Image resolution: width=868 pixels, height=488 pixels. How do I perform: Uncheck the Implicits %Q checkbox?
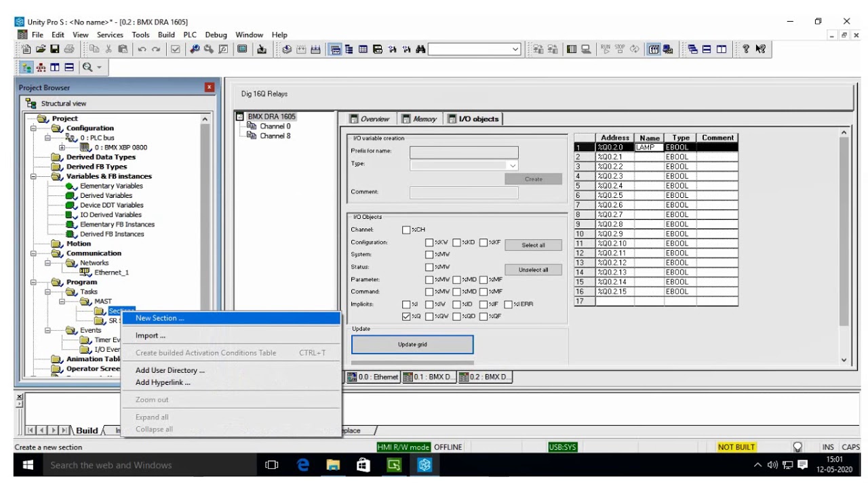pos(406,317)
